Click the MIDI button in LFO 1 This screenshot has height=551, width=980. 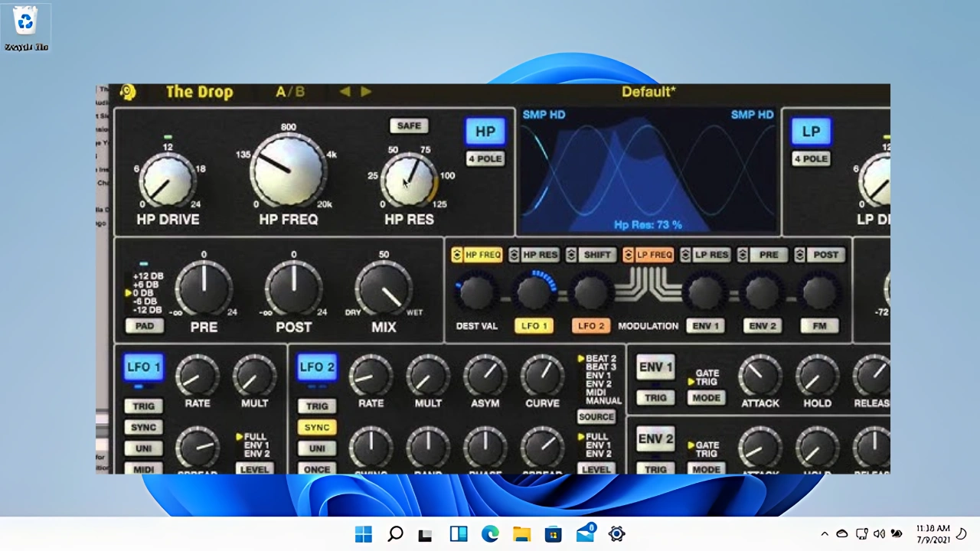pos(143,469)
